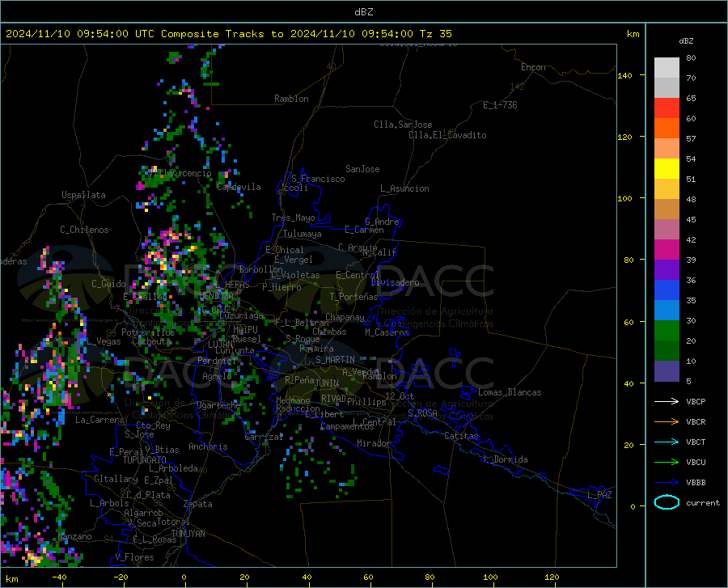Image resolution: width=728 pixels, height=588 pixels.
Task: Click the TUNUYAN label on map
Action: (188, 534)
